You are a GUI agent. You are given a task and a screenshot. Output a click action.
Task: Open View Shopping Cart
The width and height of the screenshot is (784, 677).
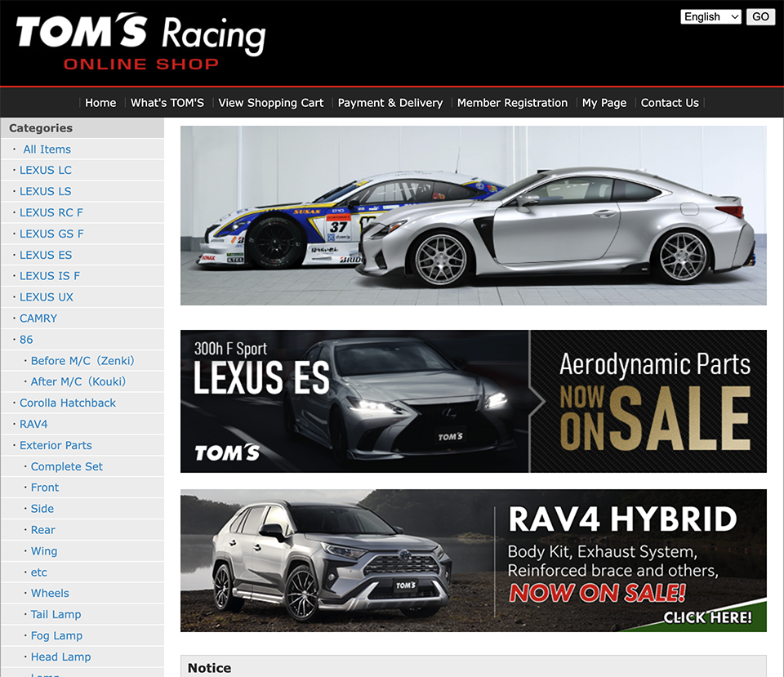pyautogui.click(x=270, y=103)
